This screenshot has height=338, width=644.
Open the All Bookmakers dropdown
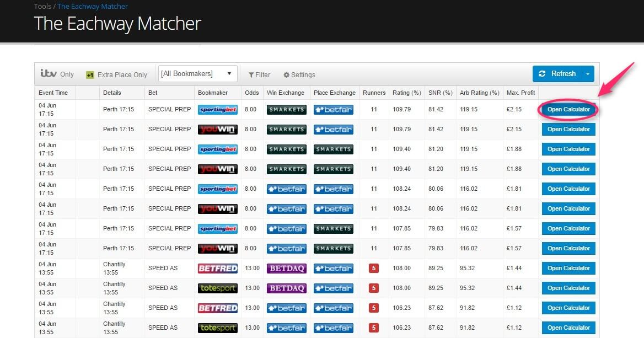197,73
